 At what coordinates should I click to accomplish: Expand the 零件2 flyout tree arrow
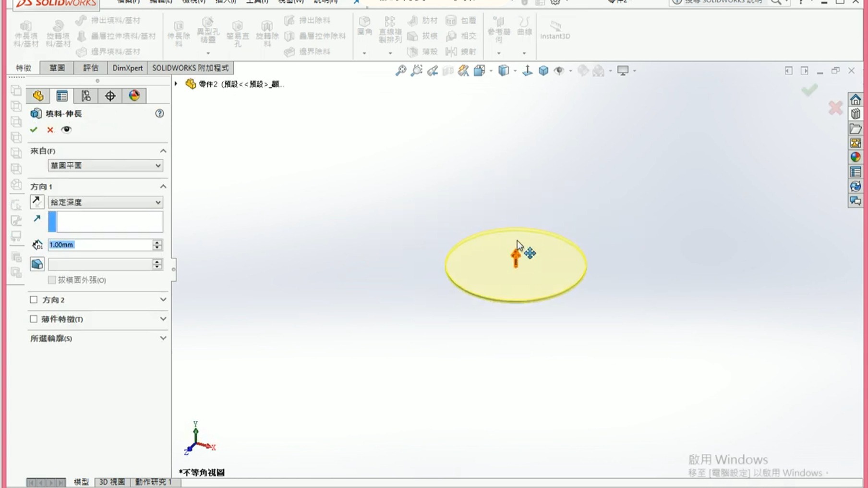pos(176,84)
